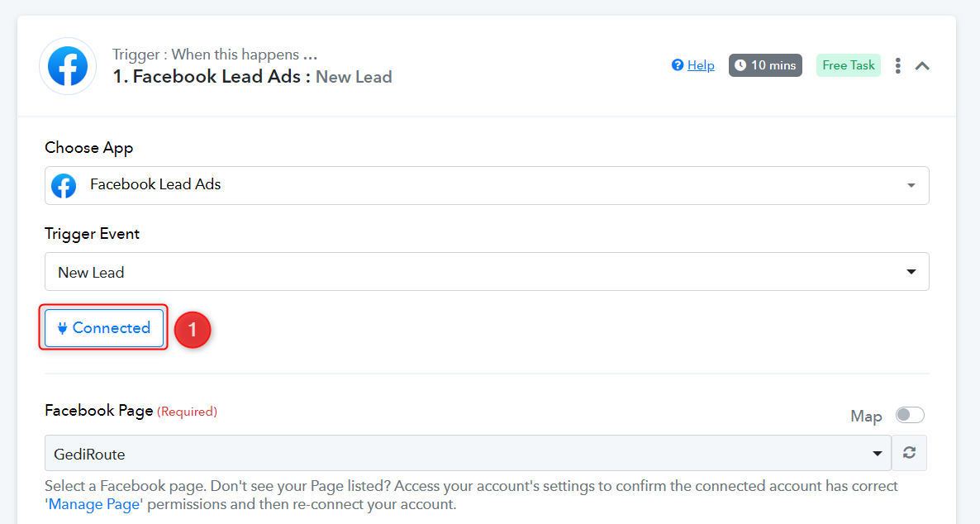Open the Facebook Page GediRoute dropdown
980x524 pixels.
(469, 454)
